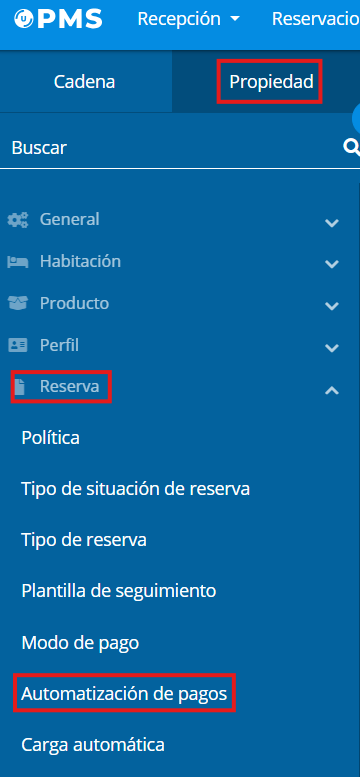Open Modo de pago item
The width and height of the screenshot is (360, 777).
(x=80, y=643)
